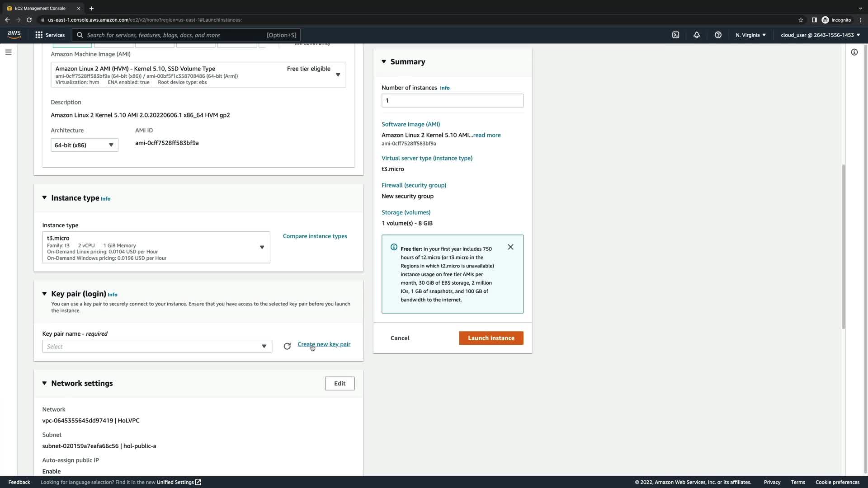Click the Create new key pair link
Image resolution: width=868 pixels, height=488 pixels.
(324, 344)
